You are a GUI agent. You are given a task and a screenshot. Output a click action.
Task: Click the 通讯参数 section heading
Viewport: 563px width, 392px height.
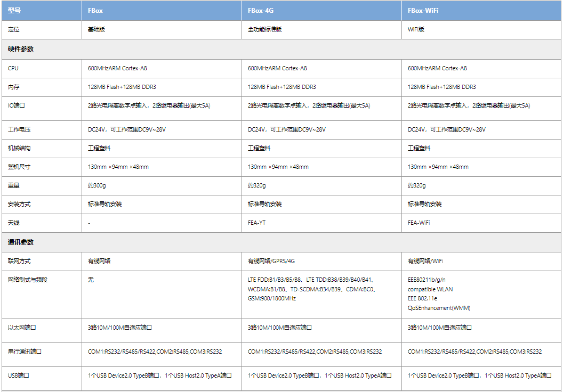(21, 242)
